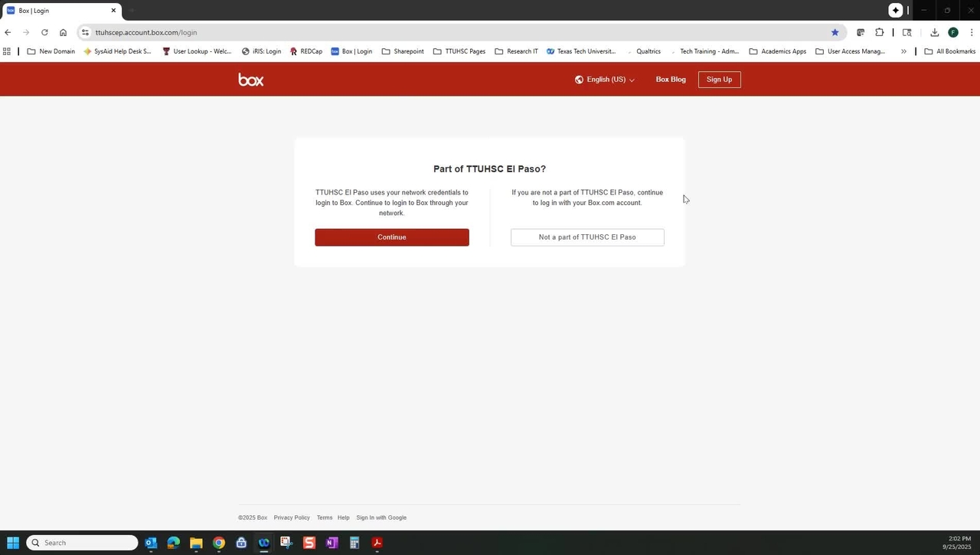
Task: Close the Box | Login tab
Action: tap(113, 11)
